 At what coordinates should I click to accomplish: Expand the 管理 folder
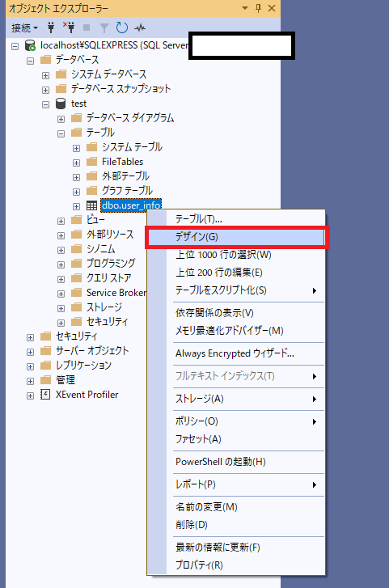click(x=31, y=381)
